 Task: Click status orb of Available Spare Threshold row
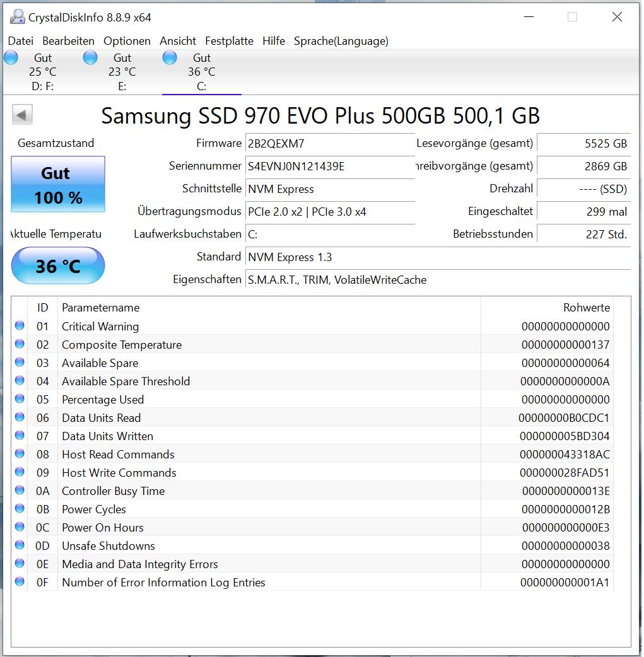[x=20, y=380]
